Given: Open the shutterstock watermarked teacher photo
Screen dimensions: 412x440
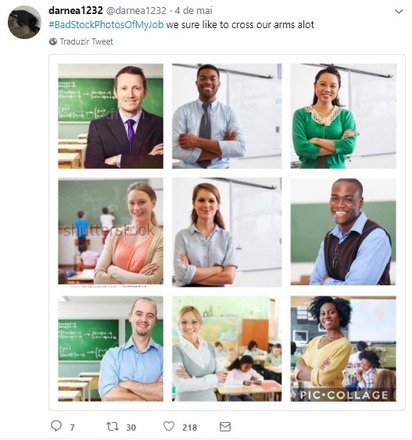Looking at the screenshot, I should (x=111, y=232).
